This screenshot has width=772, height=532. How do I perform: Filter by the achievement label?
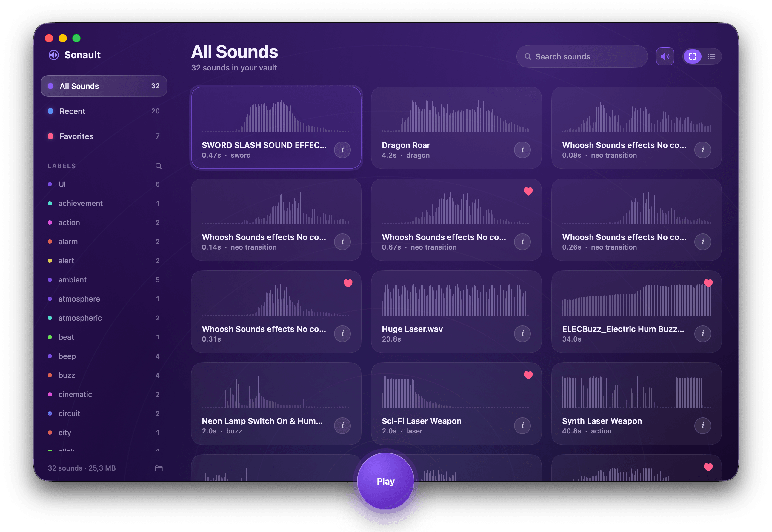[x=104, y=203]
